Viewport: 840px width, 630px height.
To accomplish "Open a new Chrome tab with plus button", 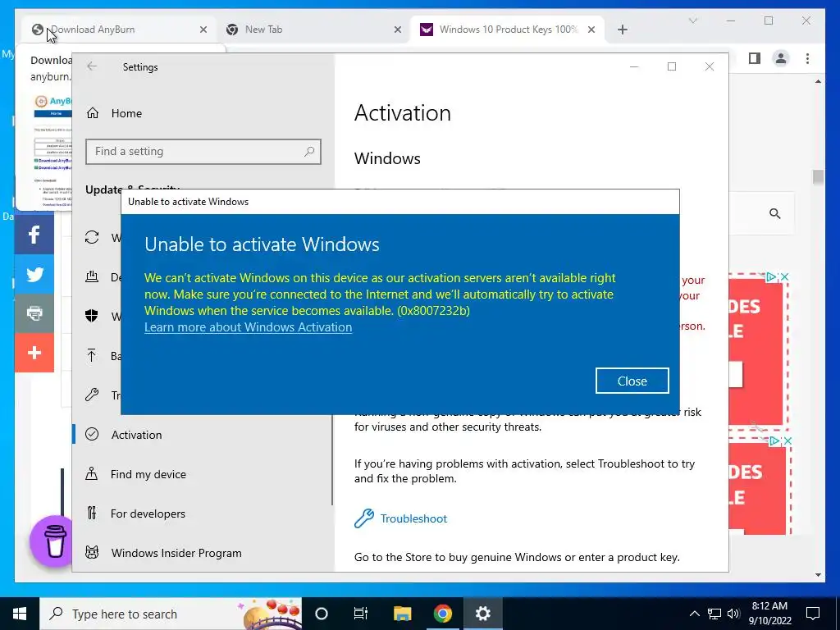I will (x=623, y=30).
